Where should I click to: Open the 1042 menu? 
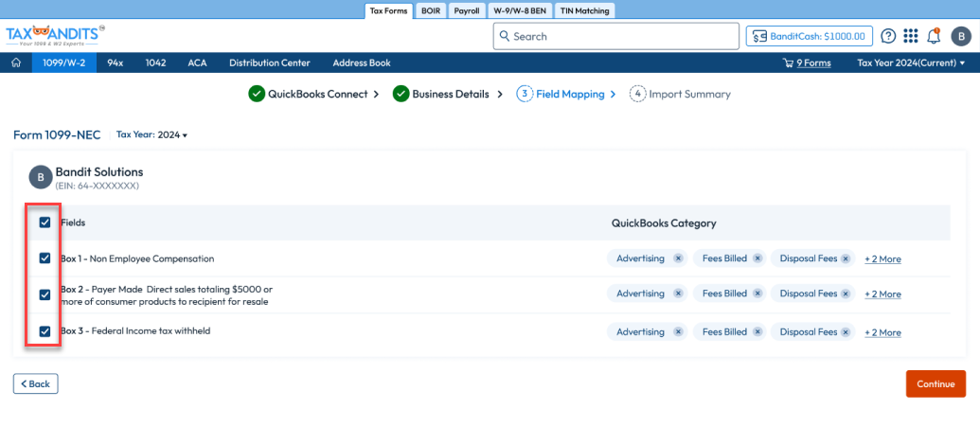click(x=155, y=62)
